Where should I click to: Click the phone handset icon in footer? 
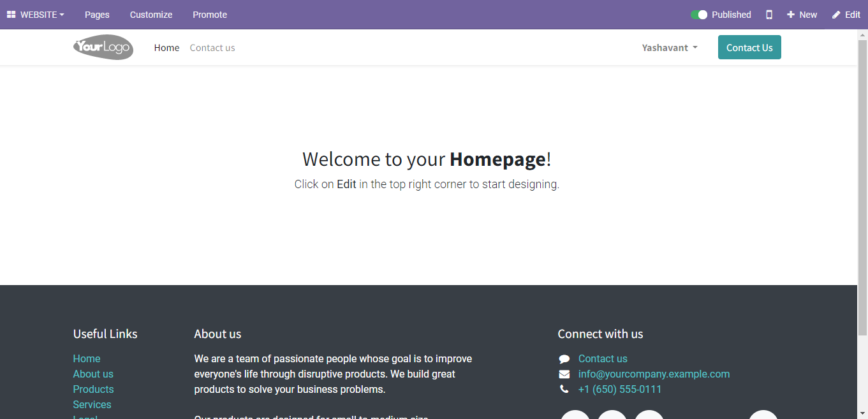[564, 389]
